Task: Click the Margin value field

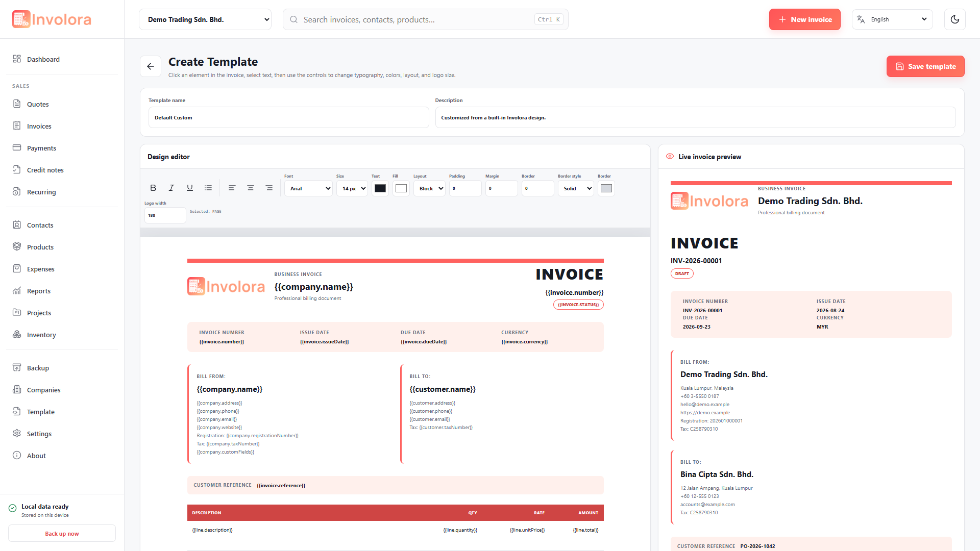Action: (501, 188)
